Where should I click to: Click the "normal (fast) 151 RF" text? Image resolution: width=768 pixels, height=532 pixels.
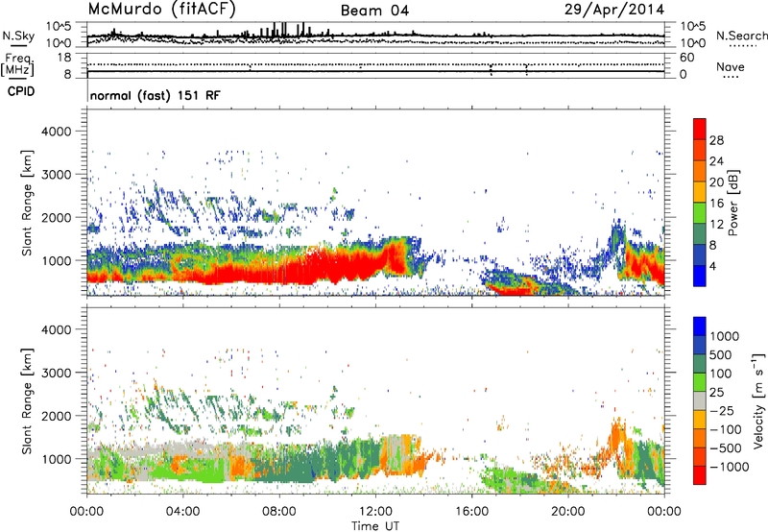tap(156, 95)
